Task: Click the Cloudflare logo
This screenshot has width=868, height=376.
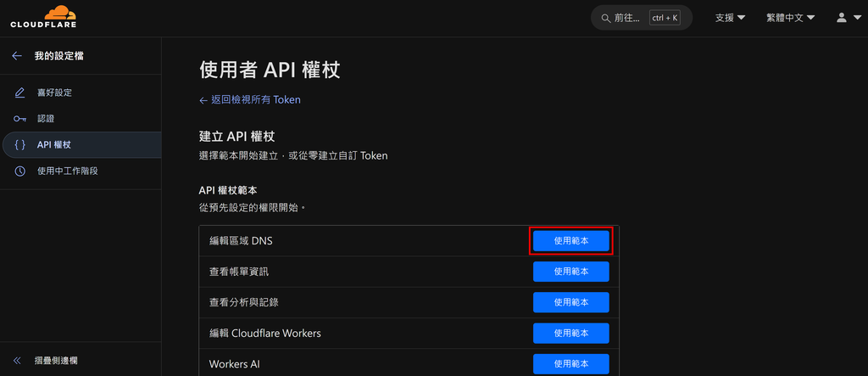Action: pyautogui.click(x=43, y=17)
